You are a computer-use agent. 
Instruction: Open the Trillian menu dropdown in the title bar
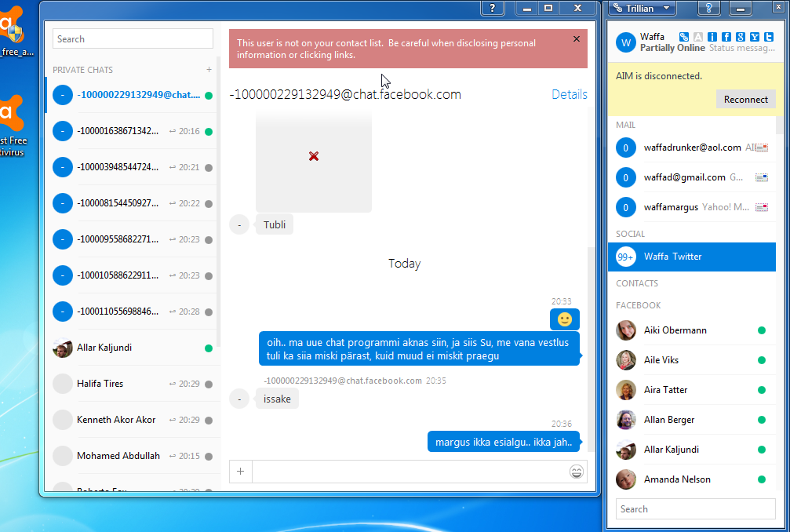[x=643, y=8]
